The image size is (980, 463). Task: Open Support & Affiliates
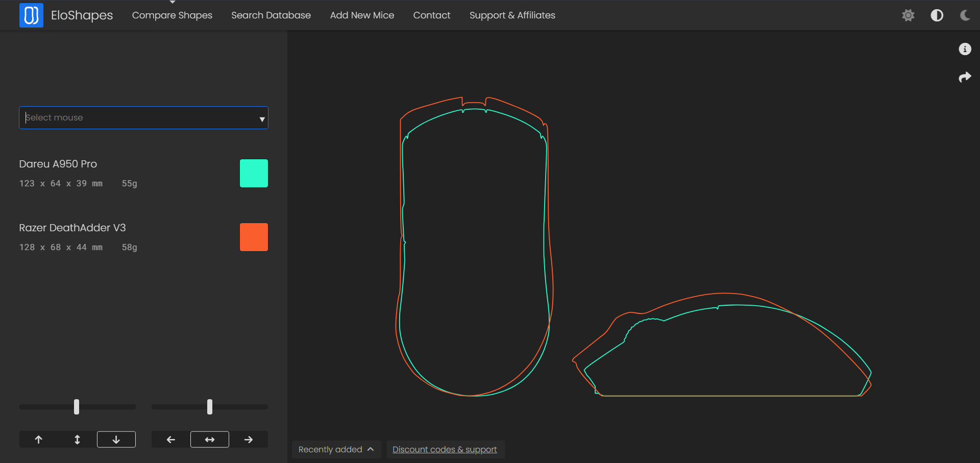pyautogui.click(x=512, y=15)
